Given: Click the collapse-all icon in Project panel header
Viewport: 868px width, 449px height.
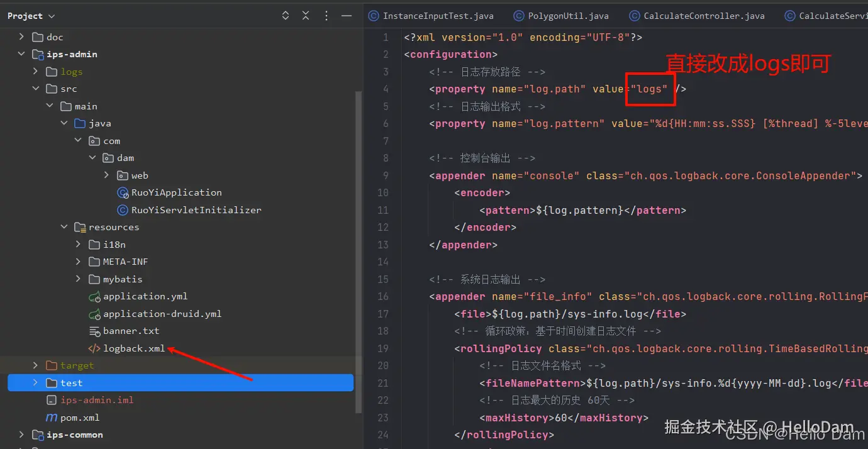Looking at the screenshot, I should coord(306,16).
